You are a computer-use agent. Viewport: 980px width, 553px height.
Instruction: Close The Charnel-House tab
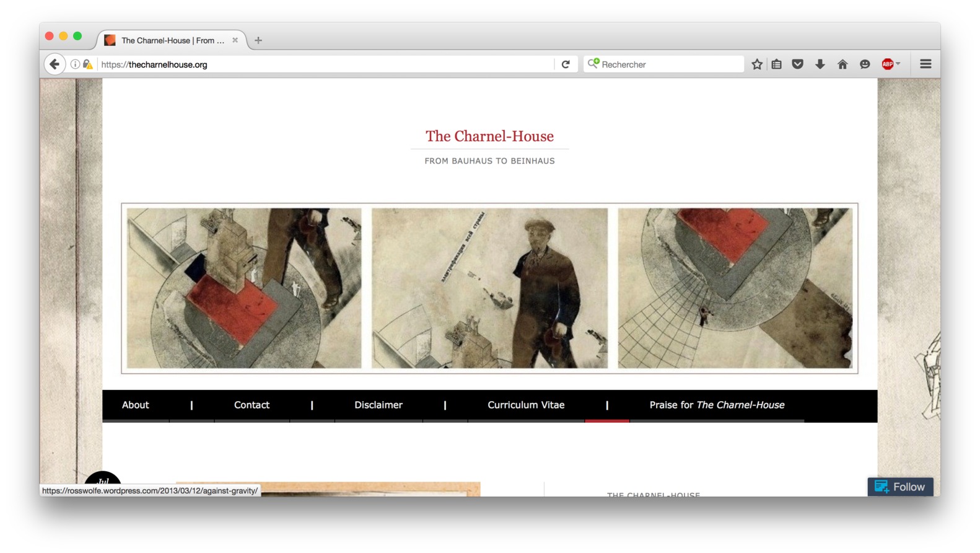[235, 40]
